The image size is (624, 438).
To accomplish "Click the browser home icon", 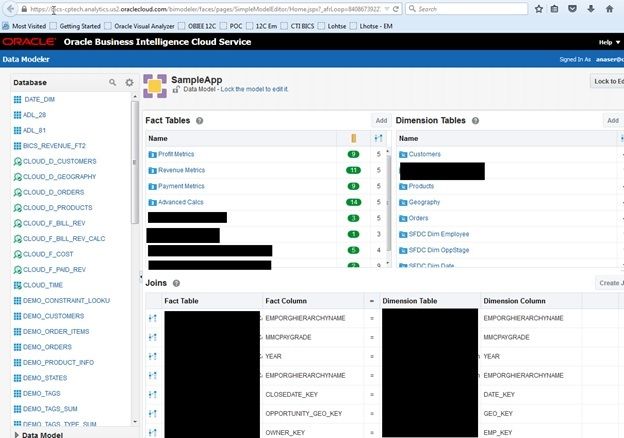I will pos(609,9).
